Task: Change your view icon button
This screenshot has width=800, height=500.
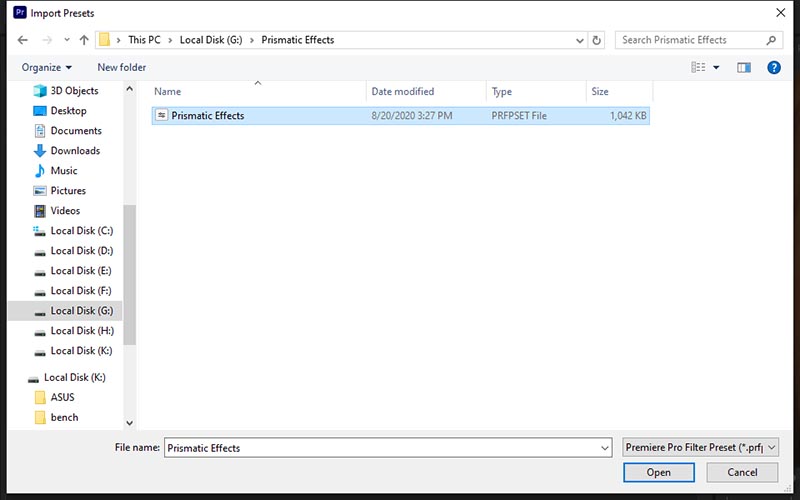Action: coord(698,67)
